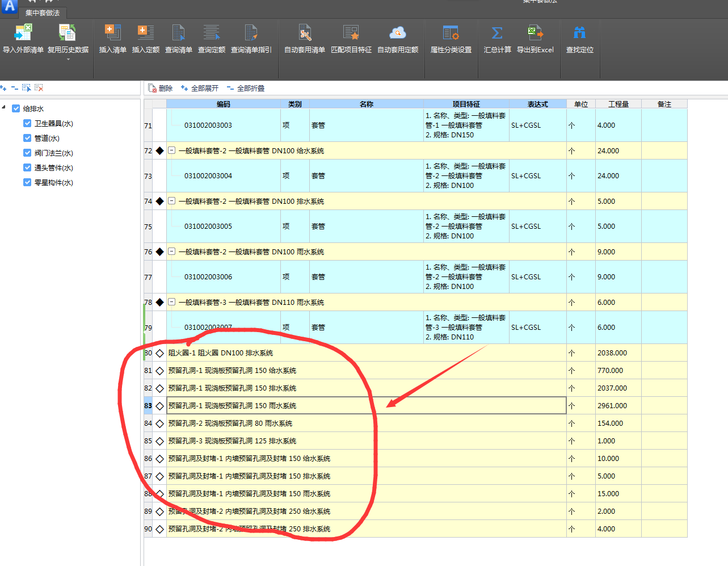Viewport: 728px width, 566px height.
Task: Click the 全部展开 button
Action: pos(199,88)
